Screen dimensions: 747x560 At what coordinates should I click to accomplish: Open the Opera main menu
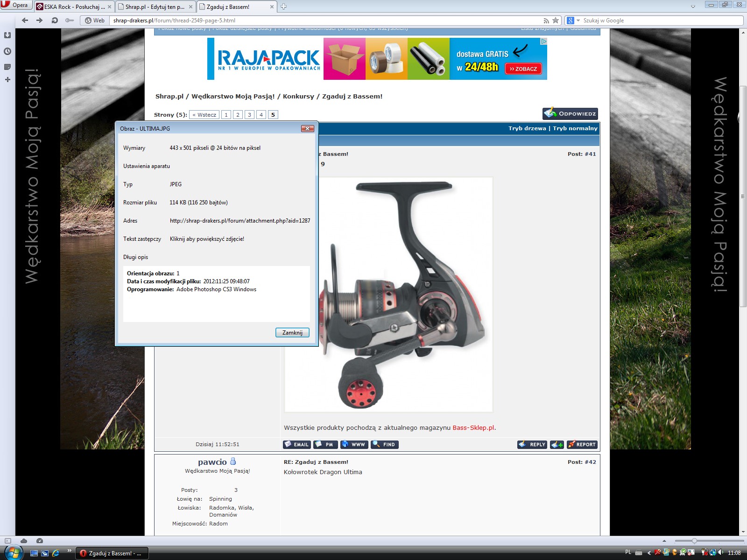[x=15, y=5]
